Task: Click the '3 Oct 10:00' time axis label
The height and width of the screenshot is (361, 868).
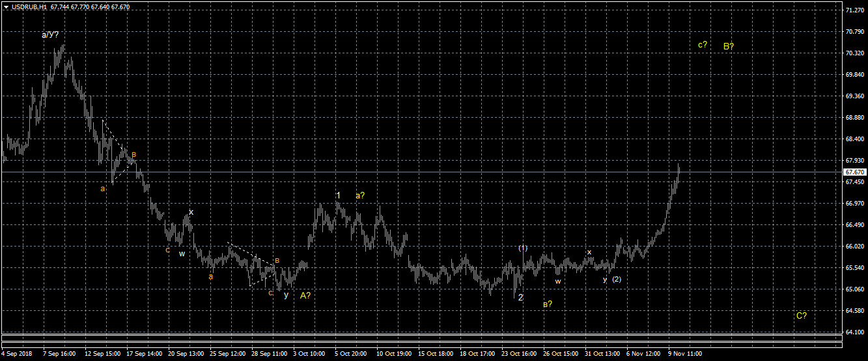Action: pyautogui.click(x=310, y=354)
